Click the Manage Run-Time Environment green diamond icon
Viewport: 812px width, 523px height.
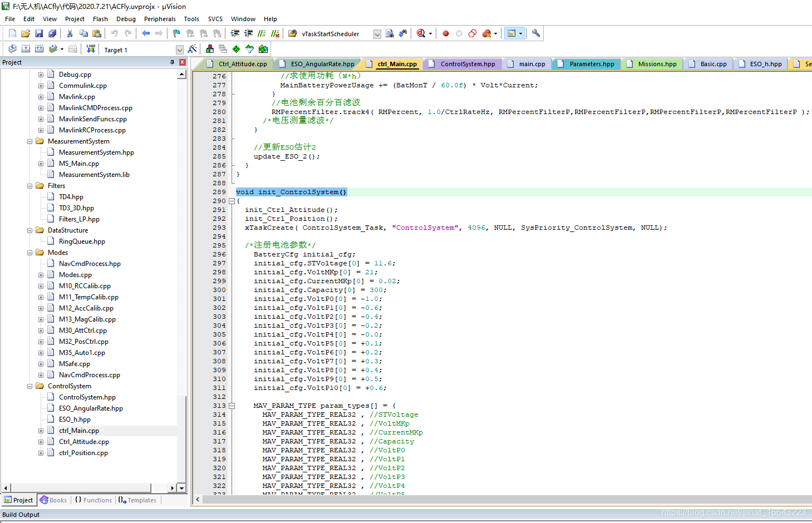click(237, 49)
